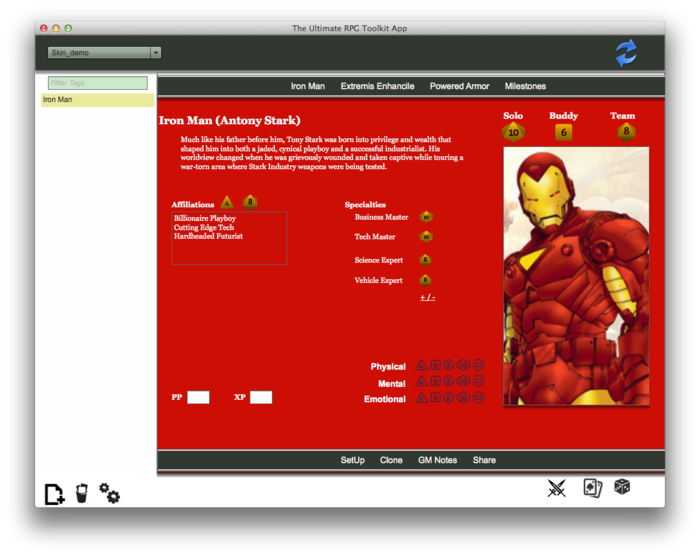Screen dimensions: 700x556
Task: Click the Affiliations d8 die
Action: 250,202
